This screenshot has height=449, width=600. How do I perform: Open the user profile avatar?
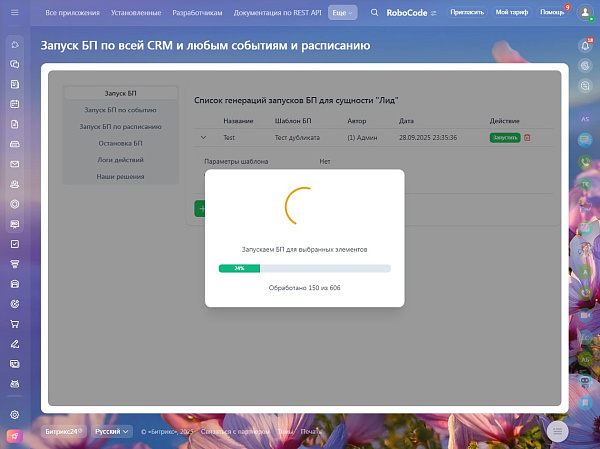click(x=585, y=13)
